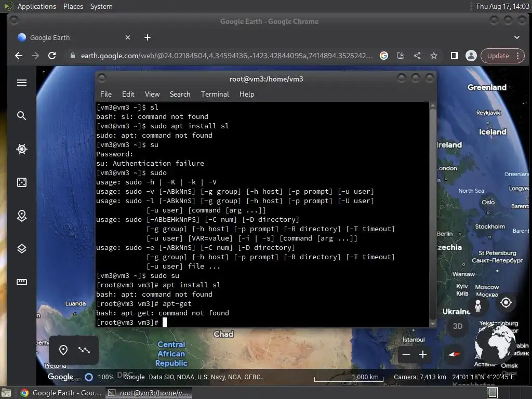Click I'm Feeling Lucky dice icon
Image resolution: width=532 pixels, height=399 pixels.
click(x=22, y=182)
